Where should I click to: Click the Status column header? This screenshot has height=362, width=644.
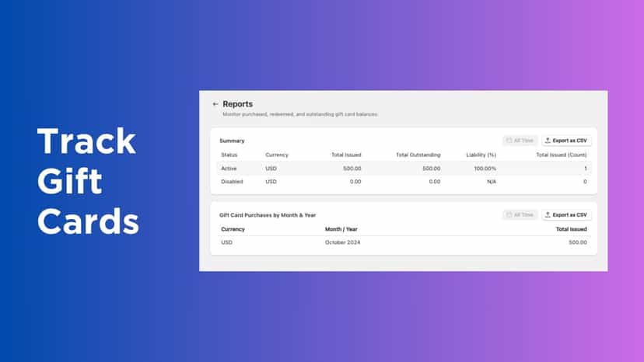pos(229,155)
